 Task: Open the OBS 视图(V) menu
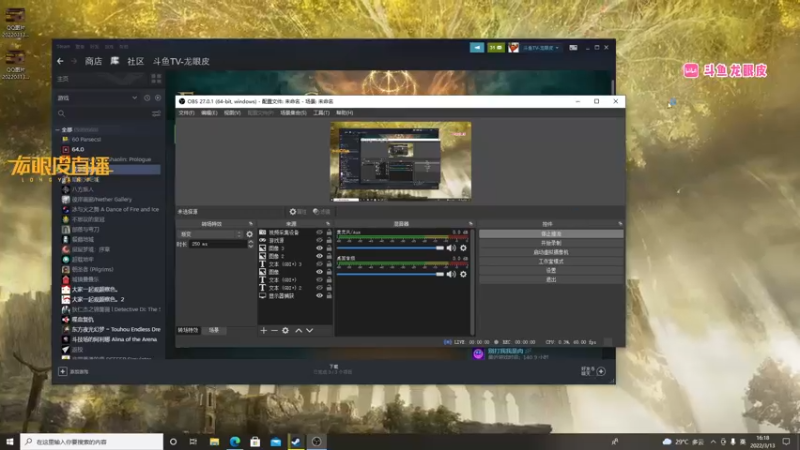point(232,113)
